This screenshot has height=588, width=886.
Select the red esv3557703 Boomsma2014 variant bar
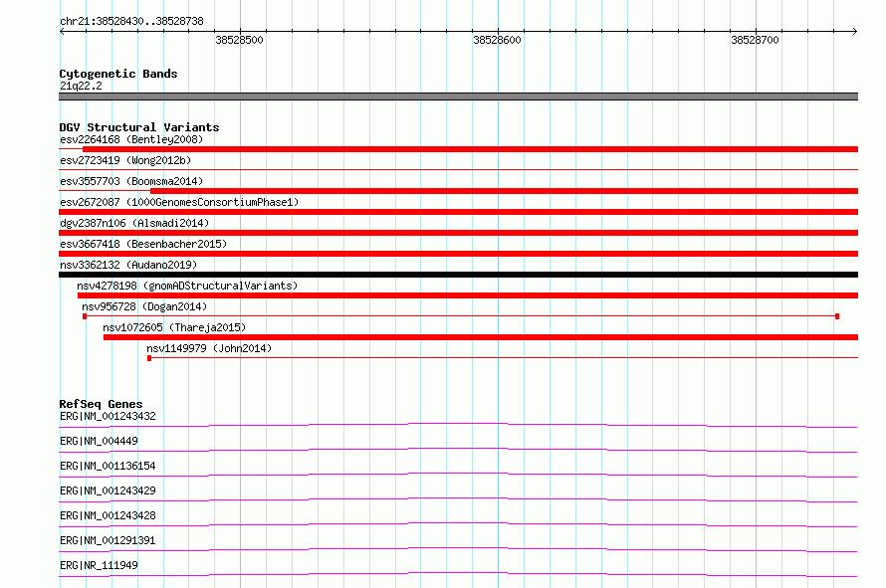coord(504,191)
